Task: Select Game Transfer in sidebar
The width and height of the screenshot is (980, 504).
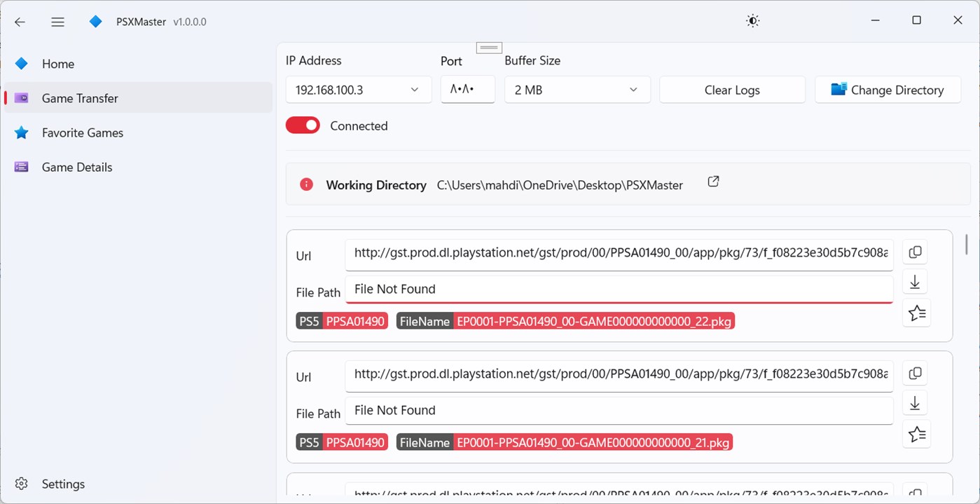Action: (138, 98)
